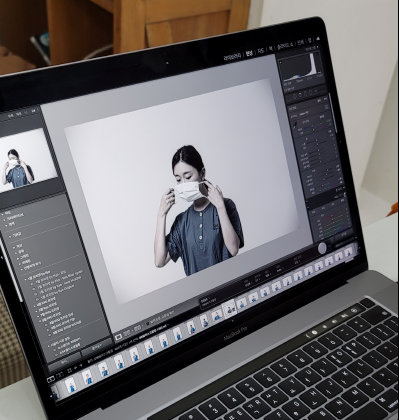The height and width of the screenshot is (420, 399).
Task: Click the main window display icon at bottom-left
Action: pyautogui.click(x=51, y=379)
